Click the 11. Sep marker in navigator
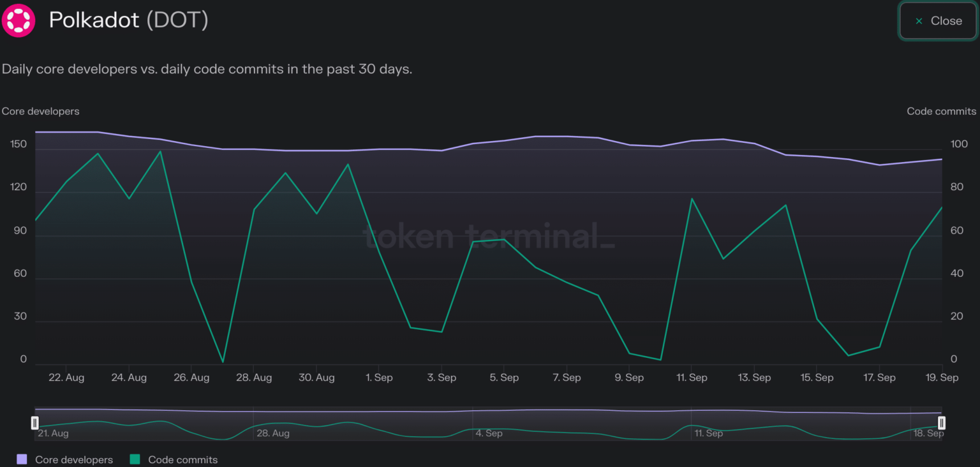This screenshot has height=467, width=980. pyautogui.click(x=708, y=433)
